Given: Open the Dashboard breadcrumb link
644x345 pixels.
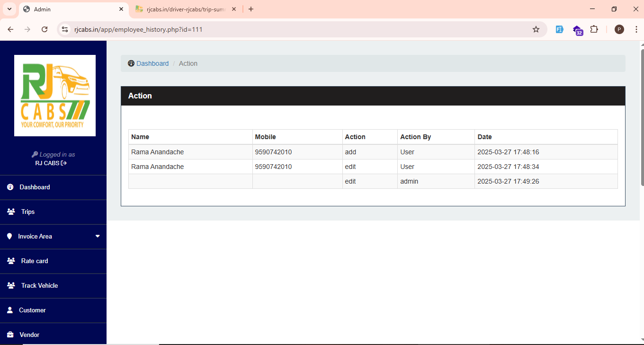Looking at the screenshot, I should 152,63.
